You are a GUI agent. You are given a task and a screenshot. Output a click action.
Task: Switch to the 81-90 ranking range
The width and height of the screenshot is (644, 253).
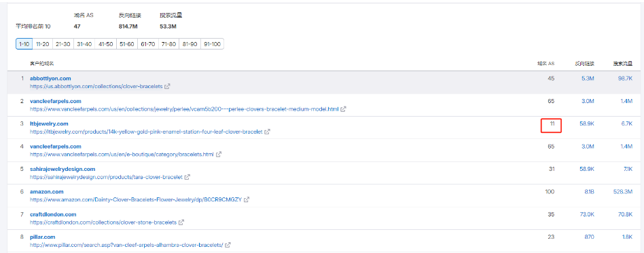[190, 44]
